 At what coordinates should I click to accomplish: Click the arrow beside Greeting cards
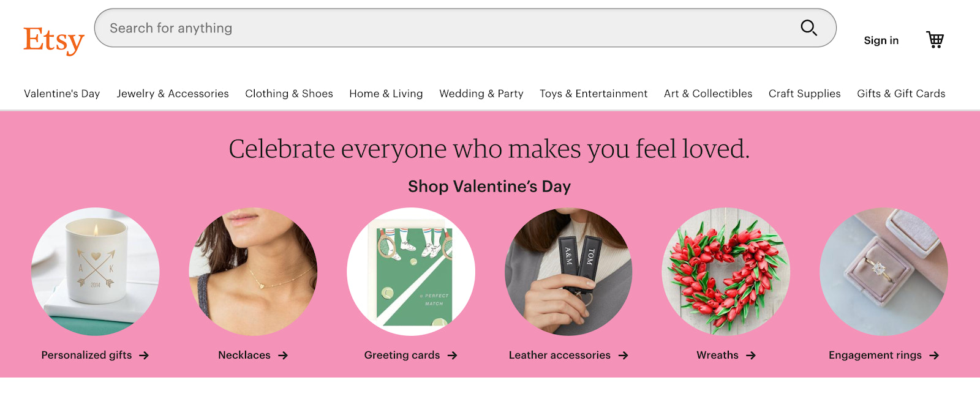pyautogui.click(x=453, y=355)
